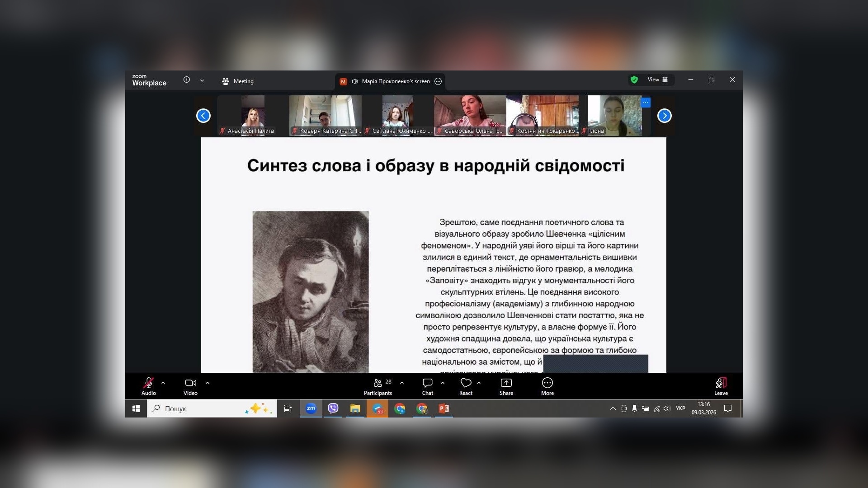
Task: Open the meeting info icon
Action: point(187,80)
